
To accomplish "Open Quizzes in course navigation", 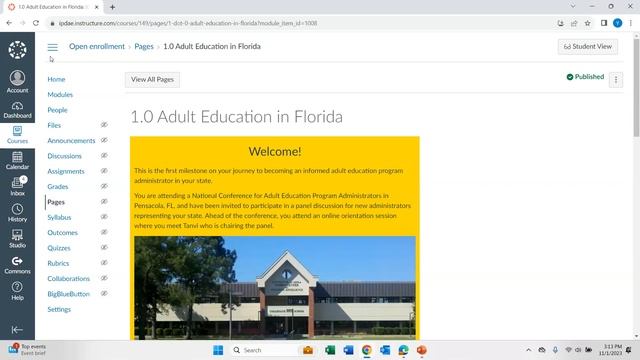I will tap(59, 248).
